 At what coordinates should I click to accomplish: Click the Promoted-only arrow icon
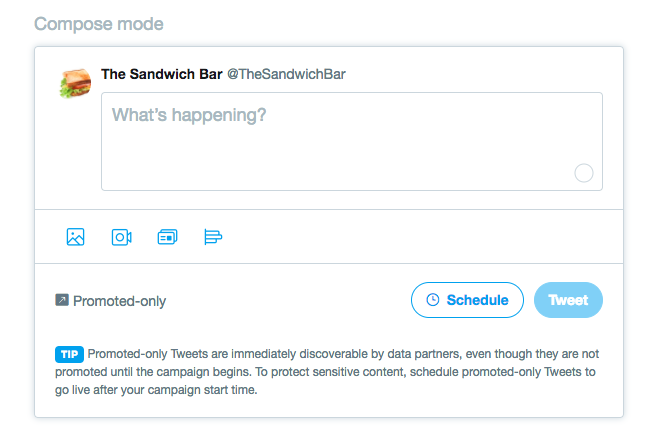click(62, 300)
